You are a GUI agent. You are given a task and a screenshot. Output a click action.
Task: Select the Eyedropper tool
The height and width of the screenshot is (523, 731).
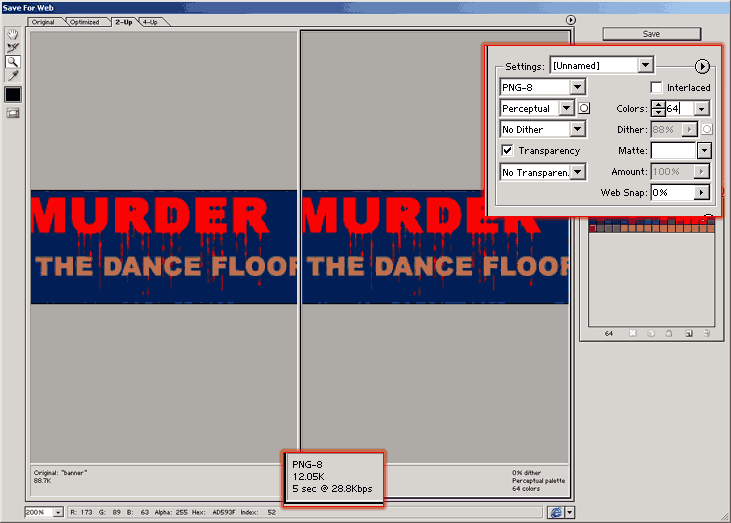[x=13, y=76]
